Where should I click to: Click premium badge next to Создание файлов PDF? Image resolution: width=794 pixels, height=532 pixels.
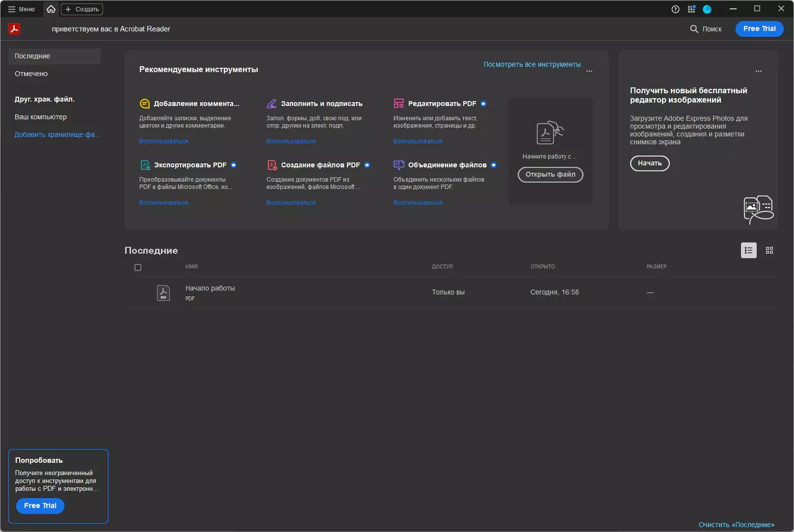click(x=367, y=165)
